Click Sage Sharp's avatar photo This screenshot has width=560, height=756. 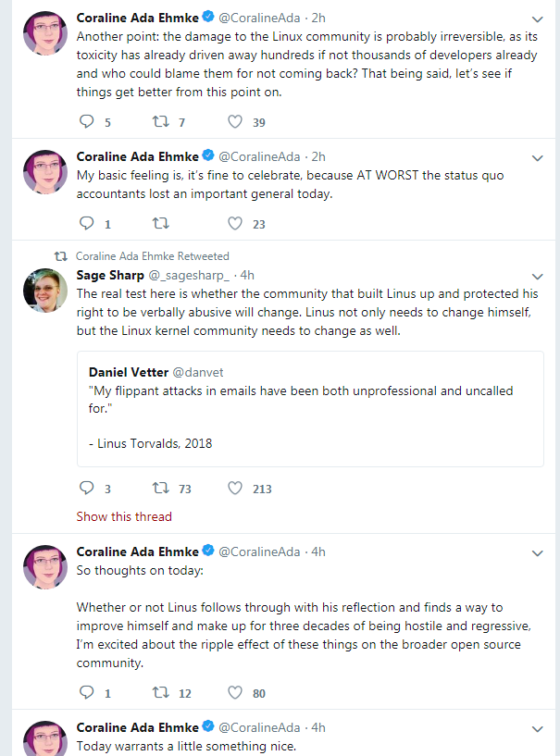(x=44, y=290)
